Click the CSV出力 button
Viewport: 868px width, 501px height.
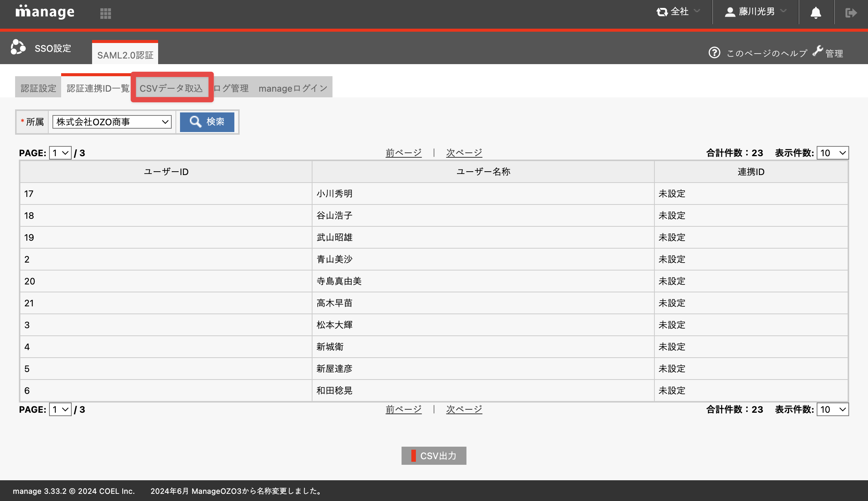434,456
